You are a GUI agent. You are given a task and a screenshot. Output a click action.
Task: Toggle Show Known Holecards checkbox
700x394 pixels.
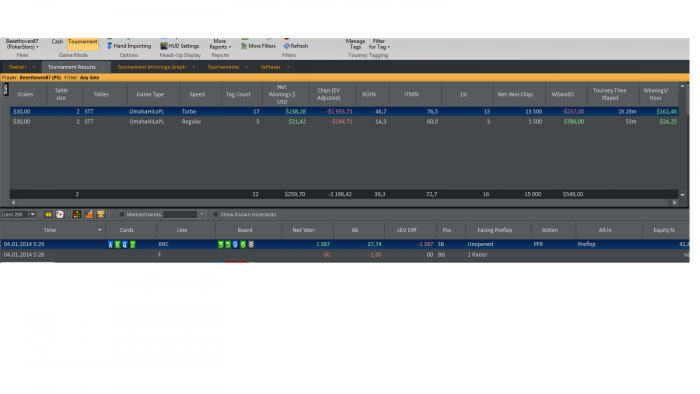pos(216,215)
